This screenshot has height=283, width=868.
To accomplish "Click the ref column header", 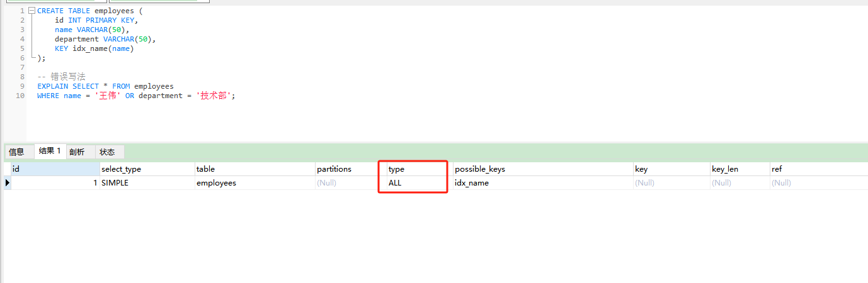I will coord(819,169).
